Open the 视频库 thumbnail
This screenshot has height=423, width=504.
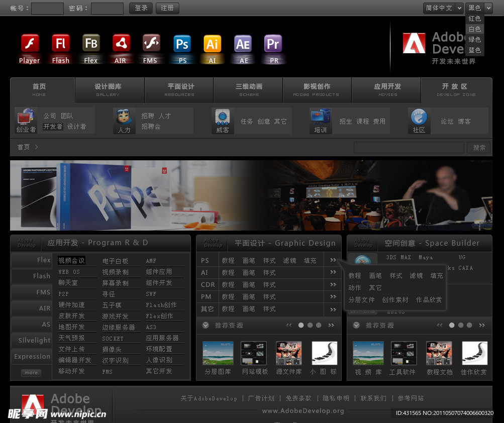point(368,353)
